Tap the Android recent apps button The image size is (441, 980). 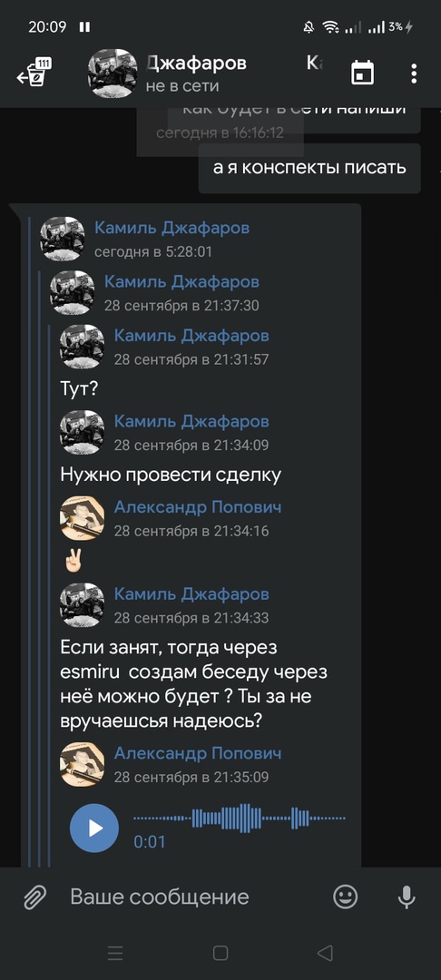tap(115, 953)
